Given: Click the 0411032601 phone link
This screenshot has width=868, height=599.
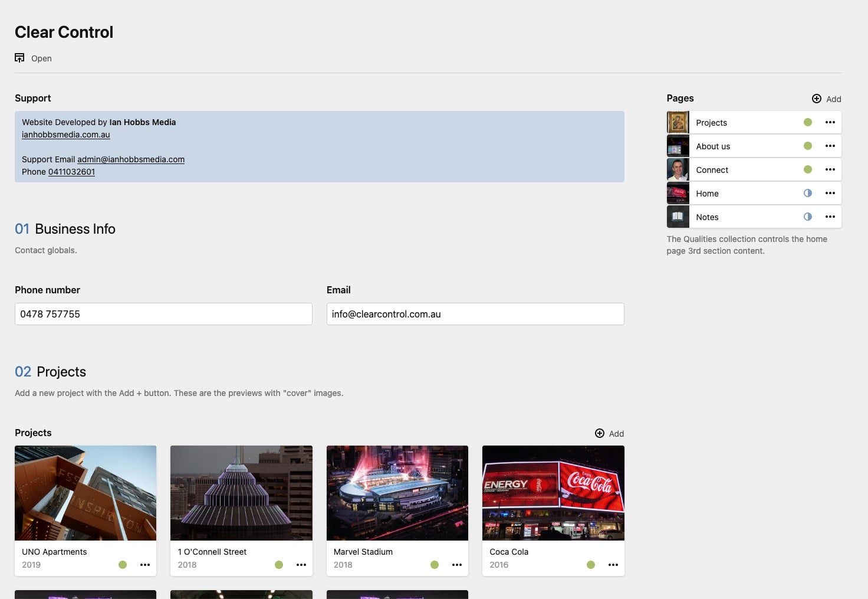Looking at the screenshot, I should click(x=71, y=172).
